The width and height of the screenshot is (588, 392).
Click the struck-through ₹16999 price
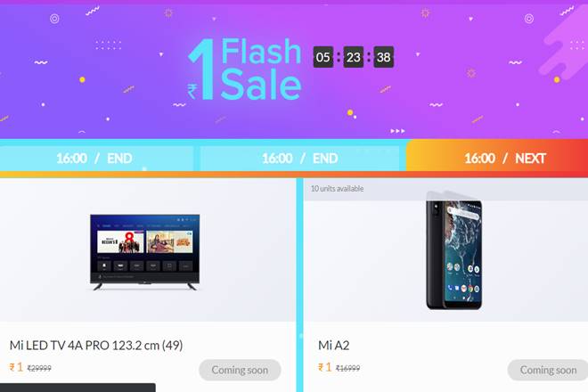tap(348, 368)
